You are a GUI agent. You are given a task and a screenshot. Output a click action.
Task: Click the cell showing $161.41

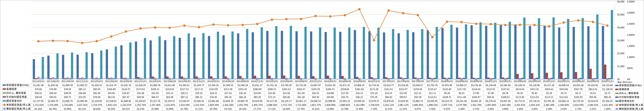point(389,89)
